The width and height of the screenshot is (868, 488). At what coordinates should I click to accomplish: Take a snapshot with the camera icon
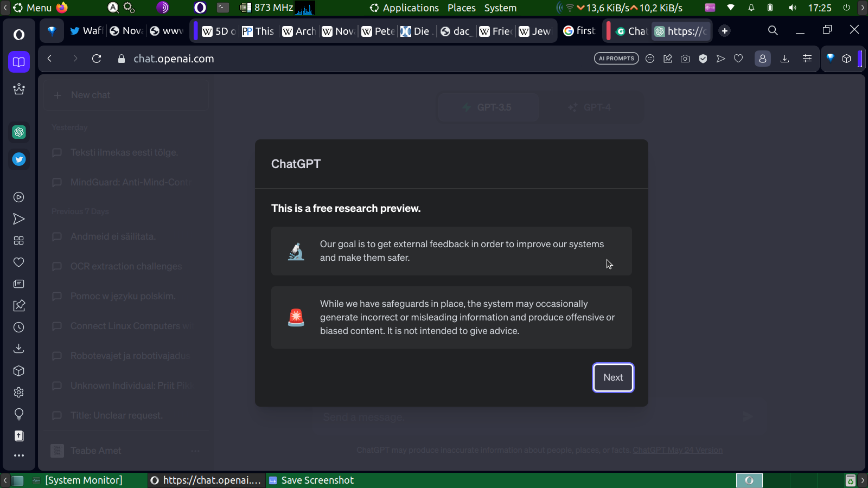point(685,59)
